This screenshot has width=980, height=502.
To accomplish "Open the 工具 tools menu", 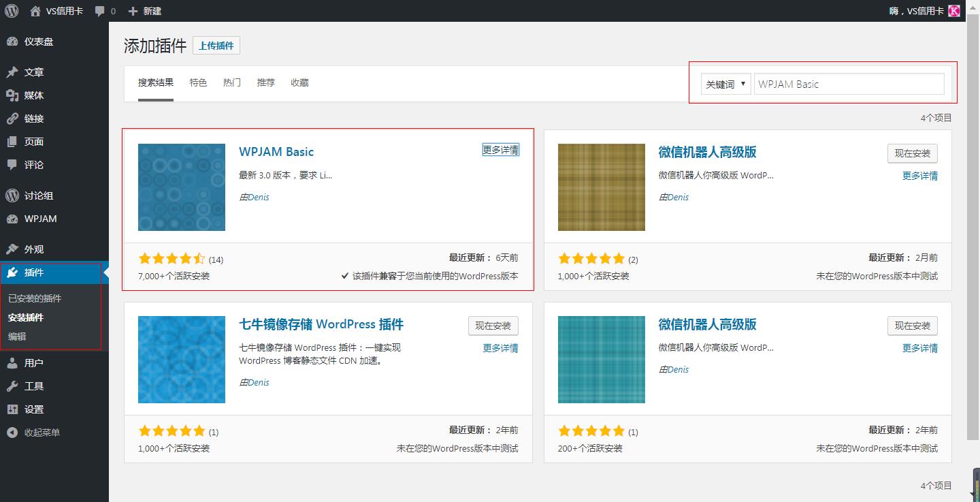I will (34, 386).
